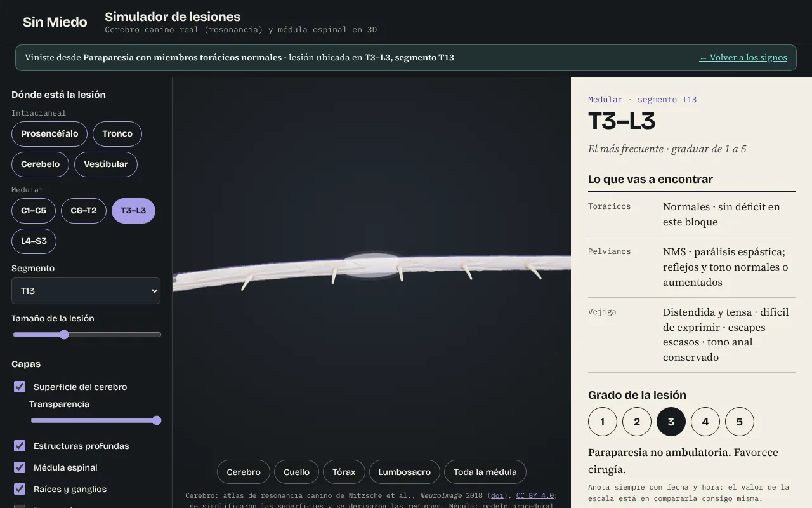Viewport: 812px width, 508px height.
Task: Show the Tórax view
Action: tap(344, 472)
